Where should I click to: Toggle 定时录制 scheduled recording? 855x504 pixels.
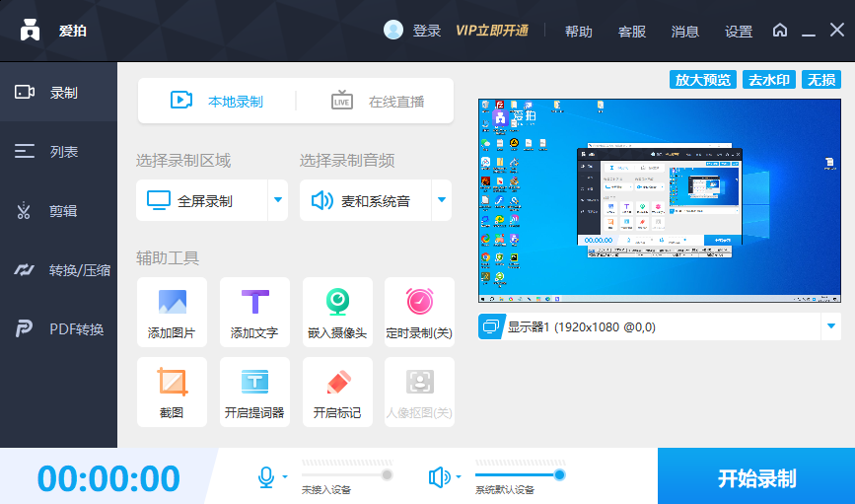pos(419,312)
